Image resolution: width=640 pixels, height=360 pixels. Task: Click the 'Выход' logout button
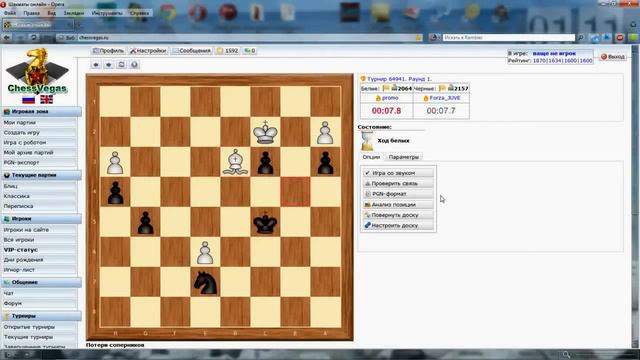point(613,57)
